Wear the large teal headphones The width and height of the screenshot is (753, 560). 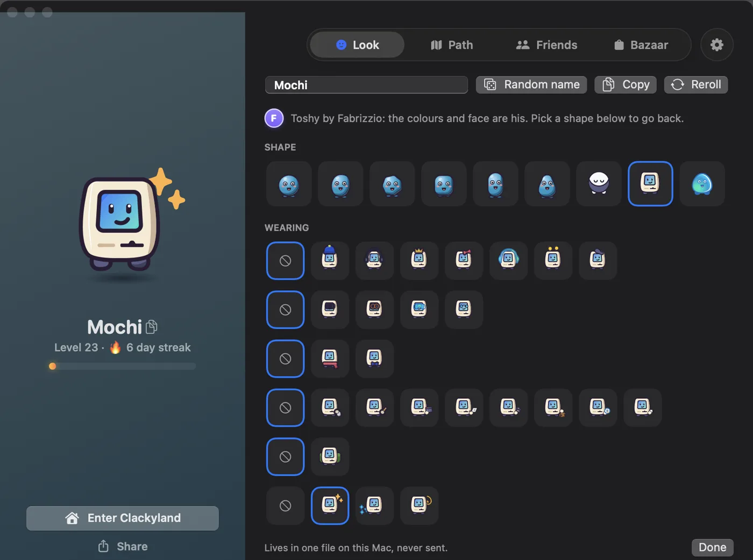click(x=508, y=261)
